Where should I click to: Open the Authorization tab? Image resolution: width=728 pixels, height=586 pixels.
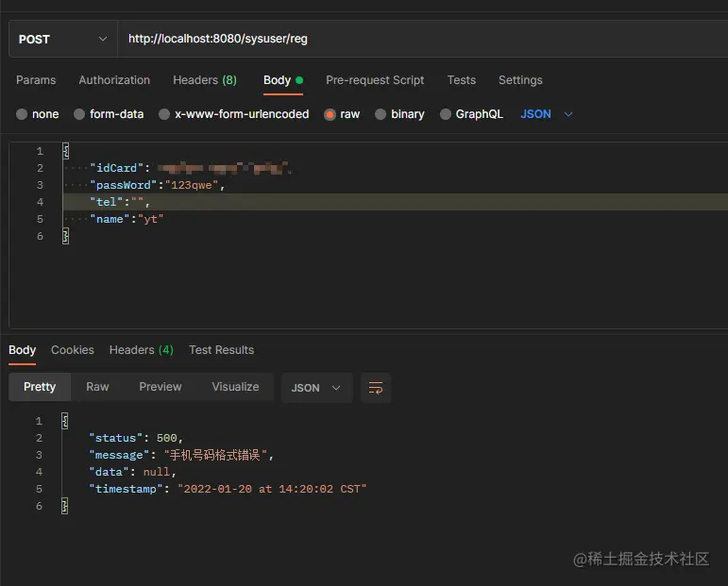tap(114, 80)
